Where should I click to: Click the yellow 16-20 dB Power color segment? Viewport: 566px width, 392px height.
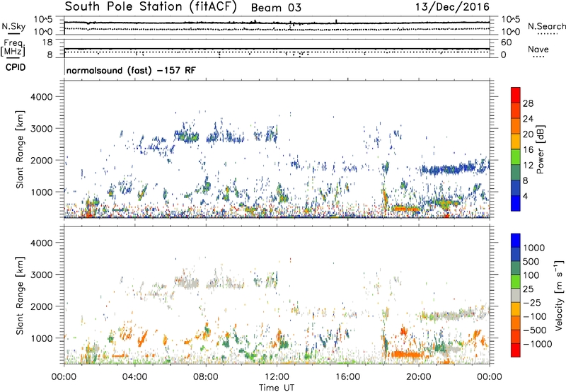pyautogui.click(x=516, y=142)
